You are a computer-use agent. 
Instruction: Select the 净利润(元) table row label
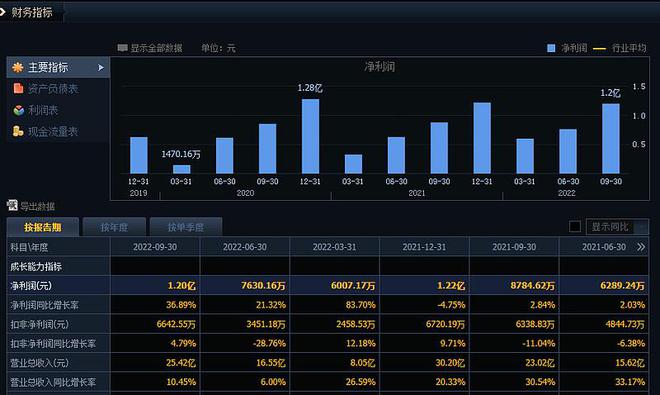(31, 286)
